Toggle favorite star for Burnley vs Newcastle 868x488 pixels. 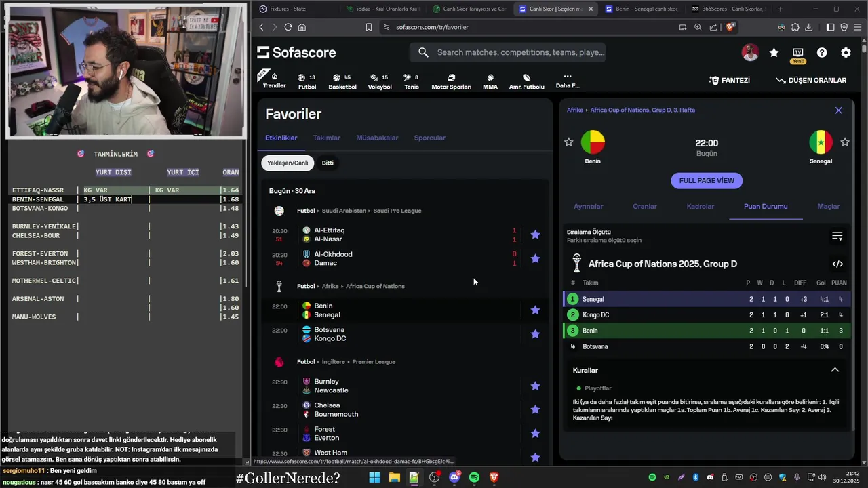(x=535, y=386)
